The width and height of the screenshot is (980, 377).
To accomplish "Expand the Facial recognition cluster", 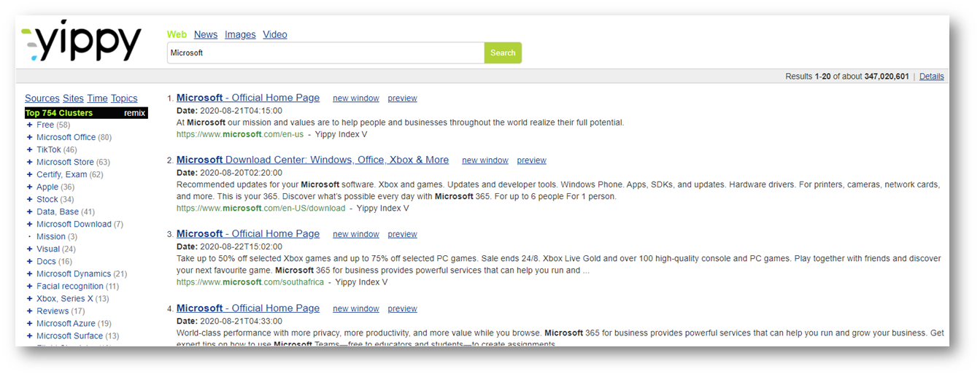I will [30, 286].
